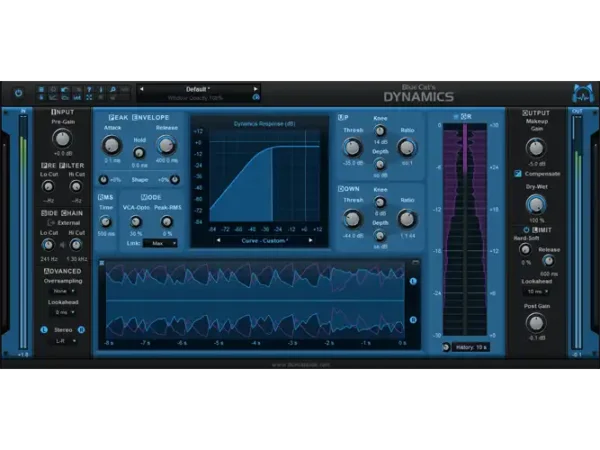Click the Down Knee knob
This screenshot has width=600, height=450.
pyautogui.click(x=380, y=202)
